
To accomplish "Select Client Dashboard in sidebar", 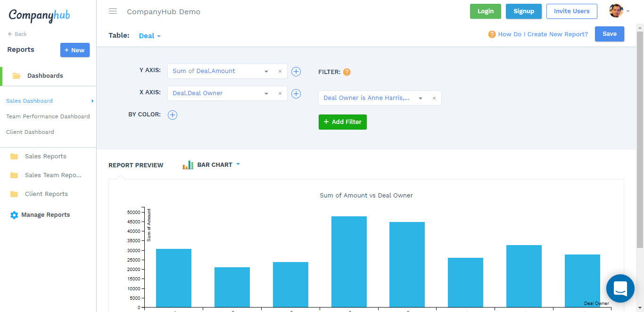I will click(x=30, y=132).
